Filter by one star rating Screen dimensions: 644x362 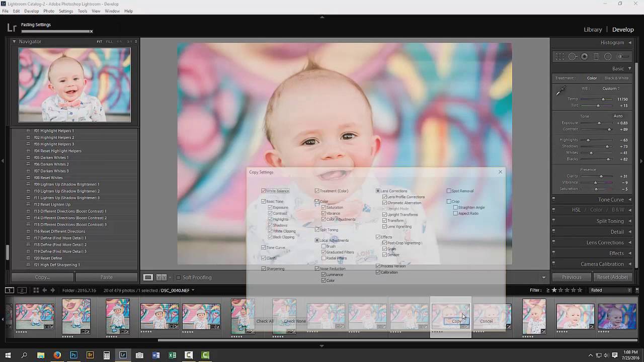(x=554, y=290)
